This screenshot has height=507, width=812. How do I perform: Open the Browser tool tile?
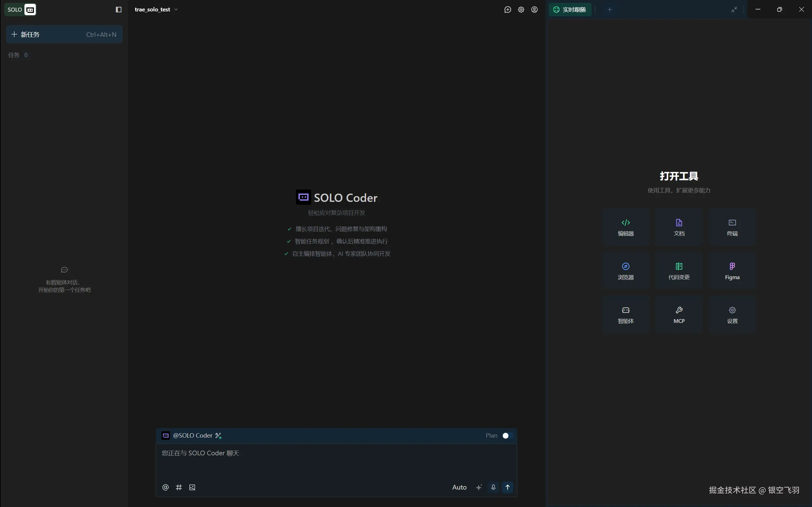tap(625, 271)
